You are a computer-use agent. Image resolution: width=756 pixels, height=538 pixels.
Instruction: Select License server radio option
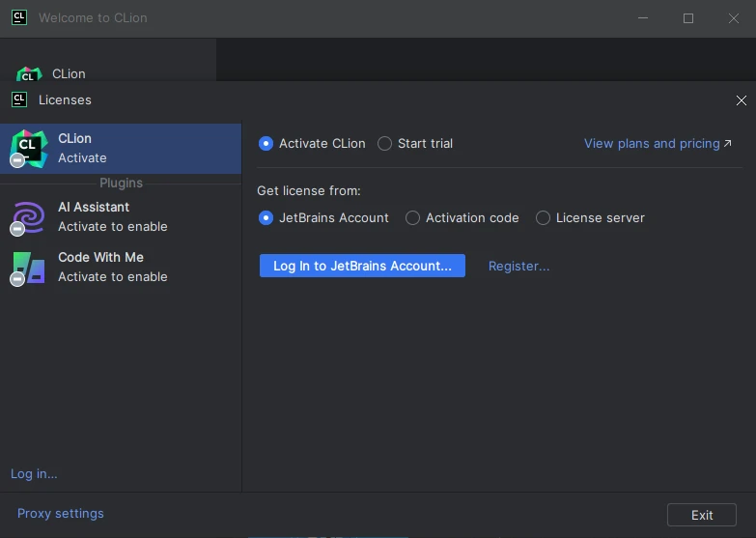pyautogui.click(x=544, y=218)
